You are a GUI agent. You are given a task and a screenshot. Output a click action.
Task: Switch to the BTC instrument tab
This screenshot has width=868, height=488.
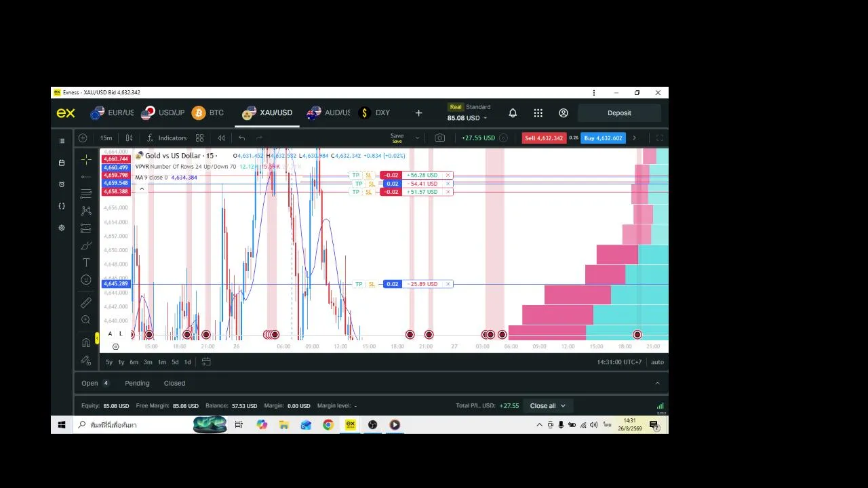pos(208,113)
